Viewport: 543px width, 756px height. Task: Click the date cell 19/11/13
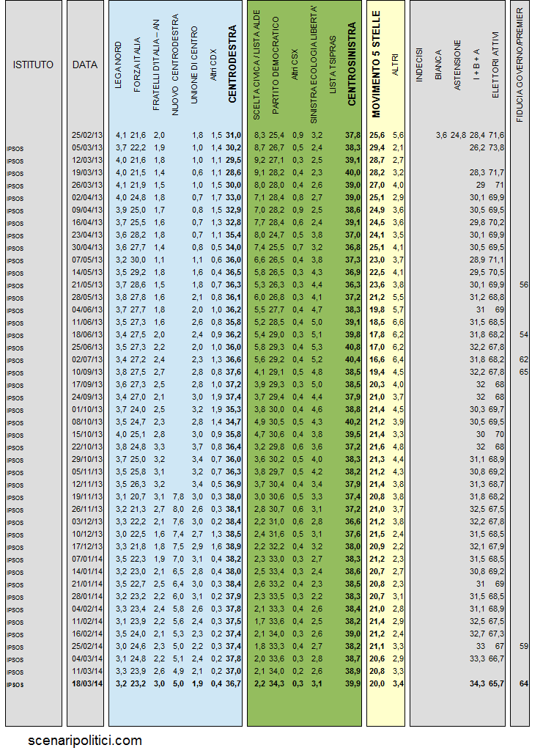[87, 497]
